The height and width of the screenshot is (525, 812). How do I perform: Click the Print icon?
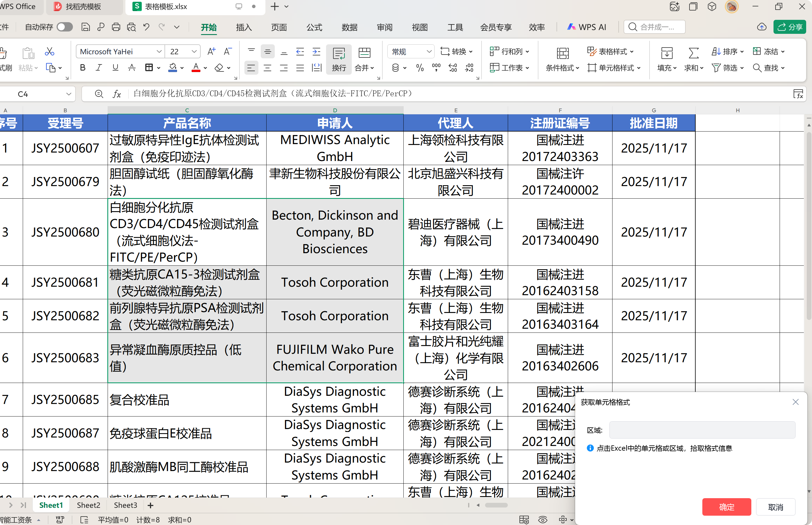(116, 27)
